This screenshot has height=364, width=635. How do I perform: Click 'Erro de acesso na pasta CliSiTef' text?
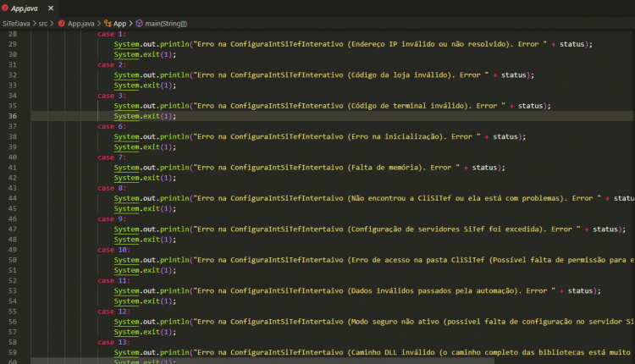click(417, 260)
